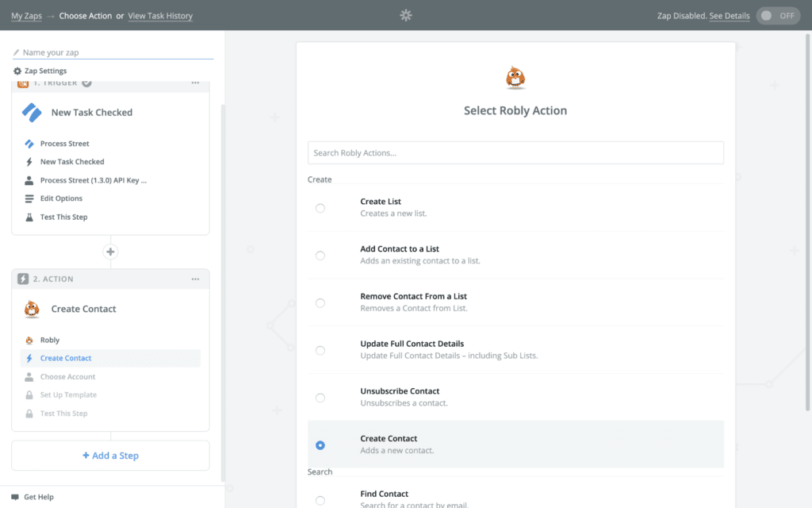The height and width of the screenshot is (508, 812).
Task: Click the plus icon between steps
Action: [110, 252]
